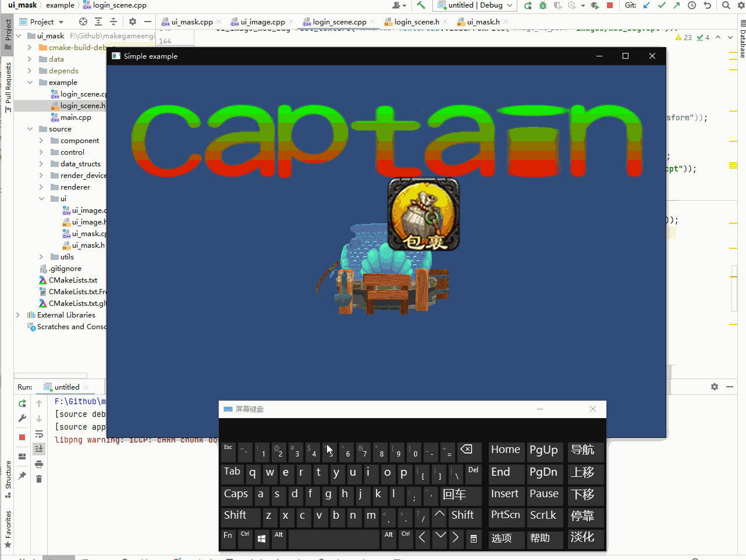
Task: Click the build hammer icon in toolbar
Action: [x=421, y=5]
